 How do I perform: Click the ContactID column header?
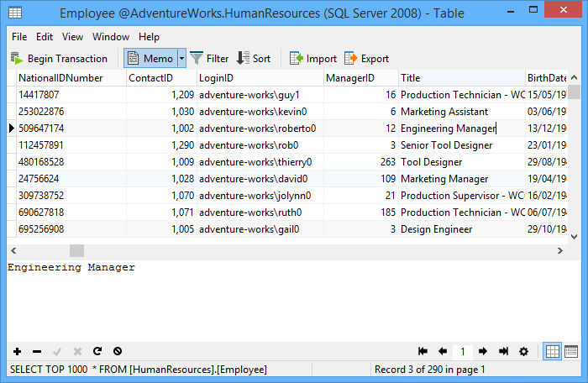(x=161, y=78)
